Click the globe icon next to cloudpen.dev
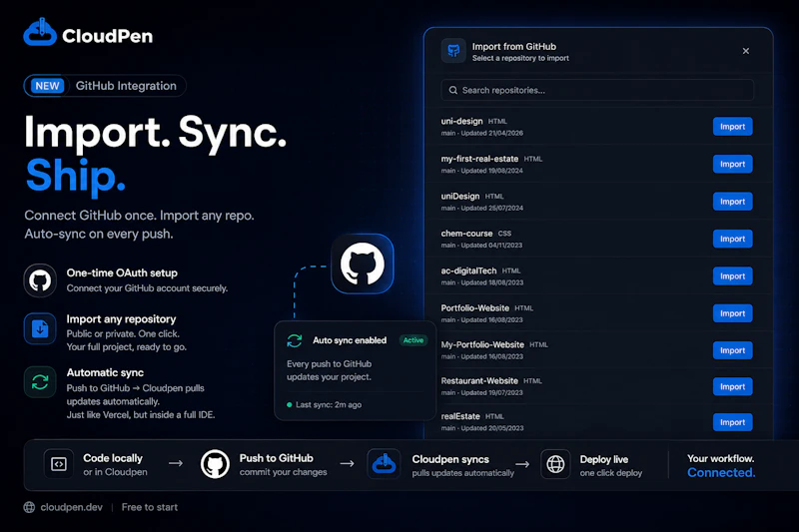This screenshot has width=799, height=532. click(30, 507)
